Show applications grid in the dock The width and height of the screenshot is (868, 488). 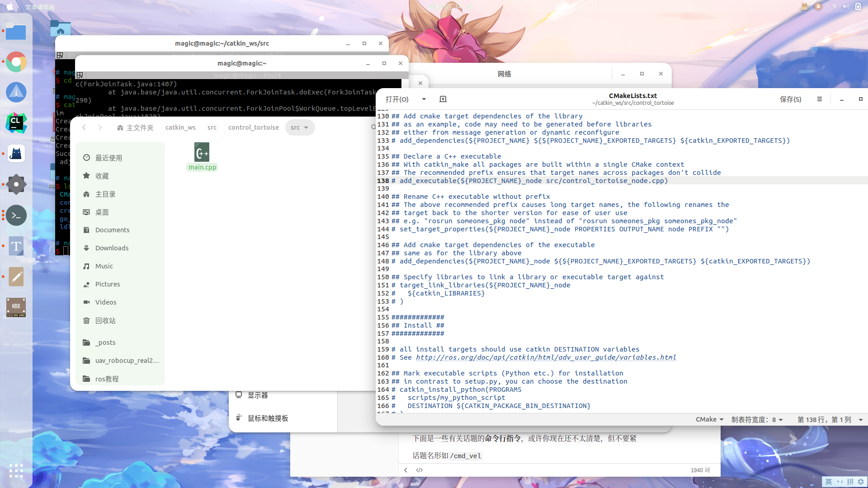coord(16,470)
